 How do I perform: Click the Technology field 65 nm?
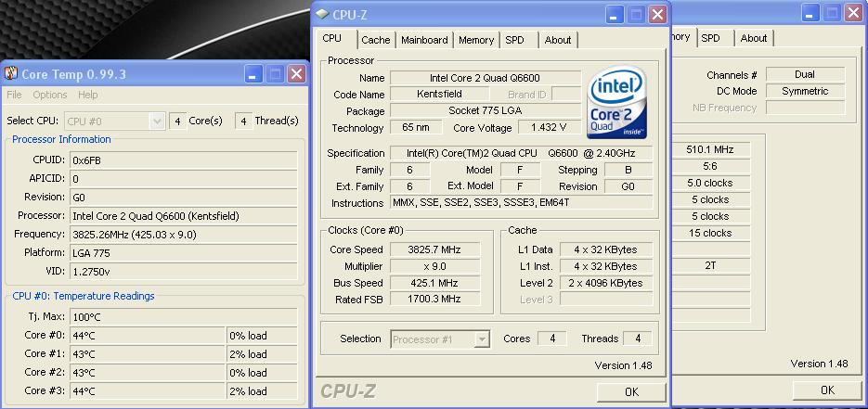tap(416, 127)
